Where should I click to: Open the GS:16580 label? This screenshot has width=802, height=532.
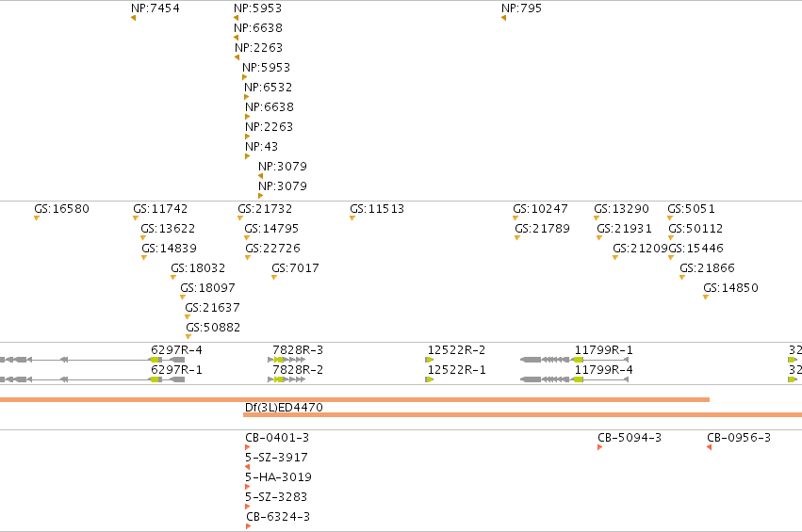[x=61, y=209]
